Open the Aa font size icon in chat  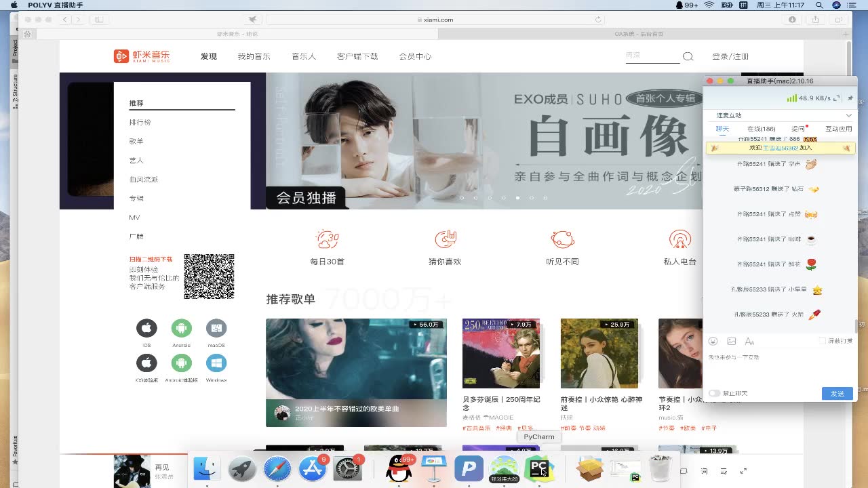[750, 341]
